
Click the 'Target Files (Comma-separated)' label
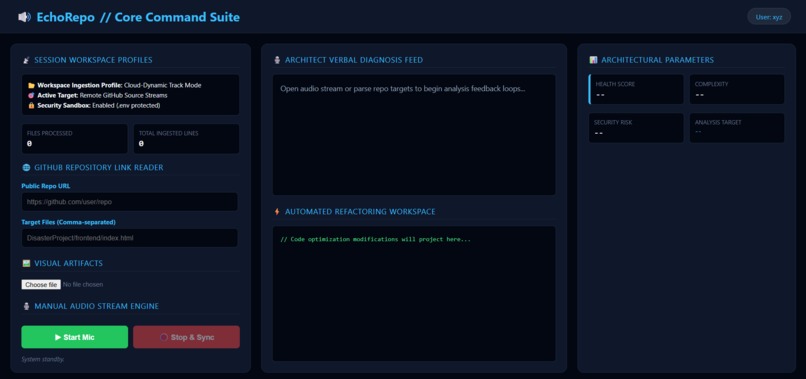pos(68,222)
